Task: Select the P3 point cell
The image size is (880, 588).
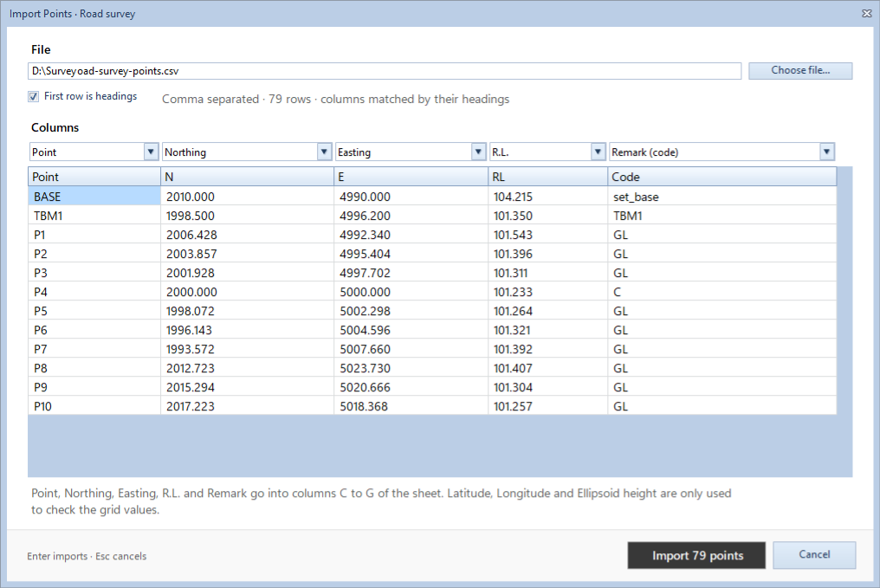Action: coord(94,273)
